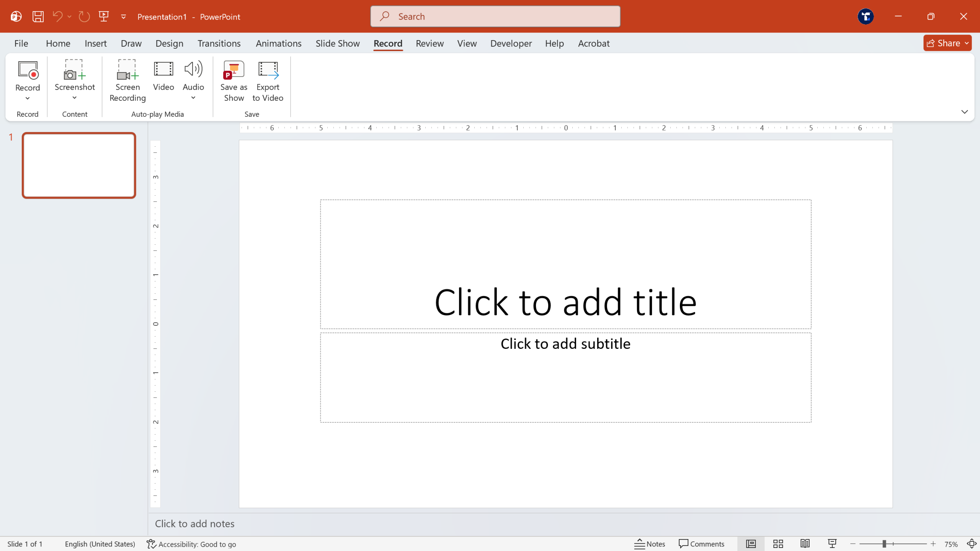
Task: Open the user account avatar
Action: pos(866,16)
